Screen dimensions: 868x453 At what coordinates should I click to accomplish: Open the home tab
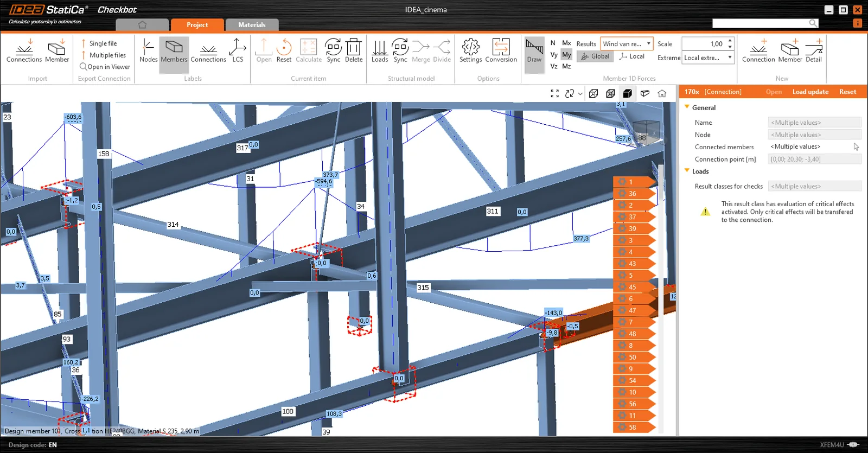click(x=142, y=25)
